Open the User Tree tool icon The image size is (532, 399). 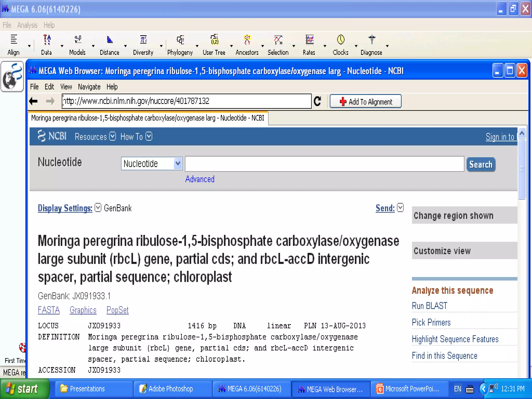[214, 45]
